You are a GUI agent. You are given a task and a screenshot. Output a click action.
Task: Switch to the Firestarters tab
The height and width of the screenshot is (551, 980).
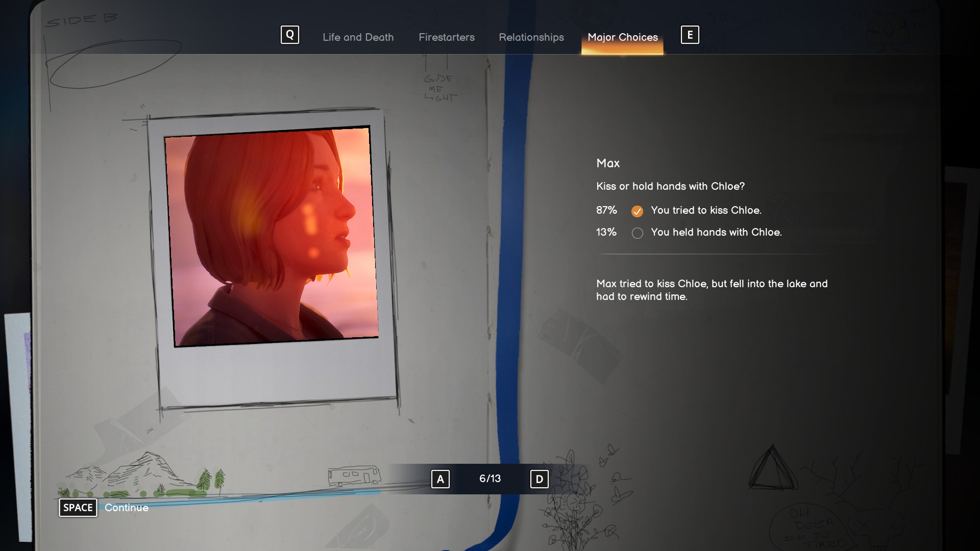point(446,37)
